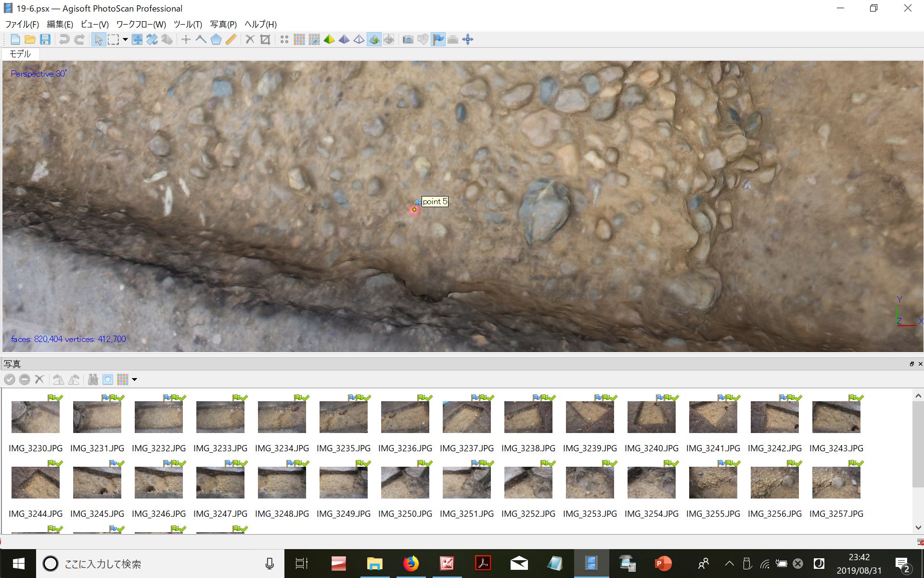This screenshot has width=924, height=578.
Task: Save the project with the floppy disk icon
Action: tap(45, 39)
